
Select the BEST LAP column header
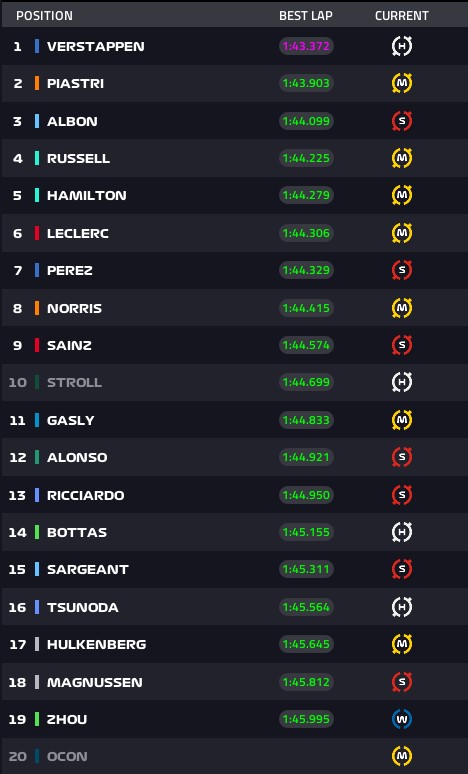(x=306, y=16)
